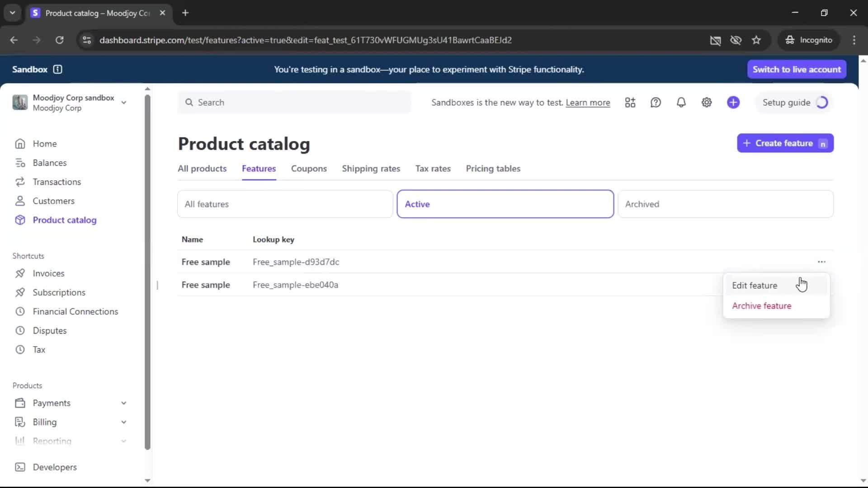Switch to the All products tab
Image resolution: width=868 pixels, height=488 pixels.
pyautogui.click(x=202, y=169)
